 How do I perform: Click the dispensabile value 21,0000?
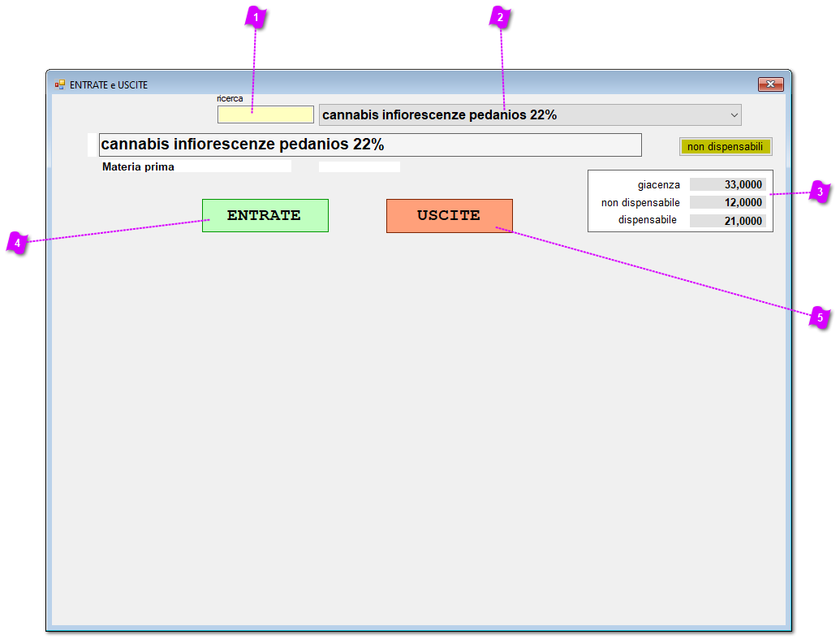[727, 220]
